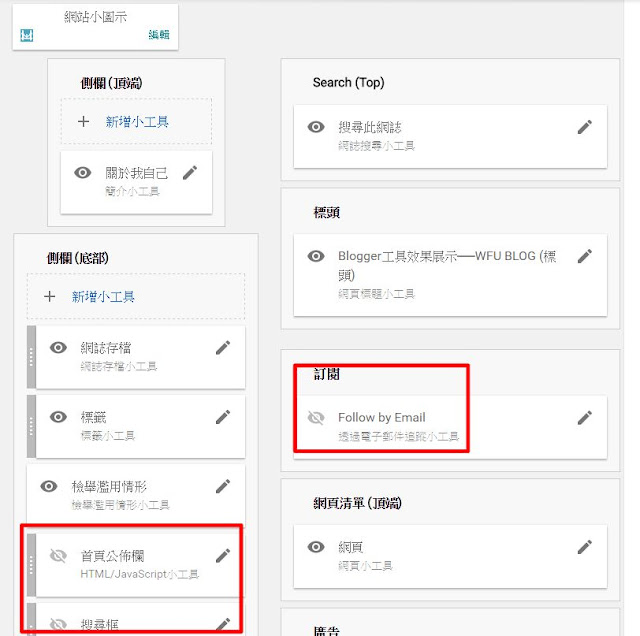
Task: Click the 網頁標題小工具 subtitle text
Action: (376, 294)
